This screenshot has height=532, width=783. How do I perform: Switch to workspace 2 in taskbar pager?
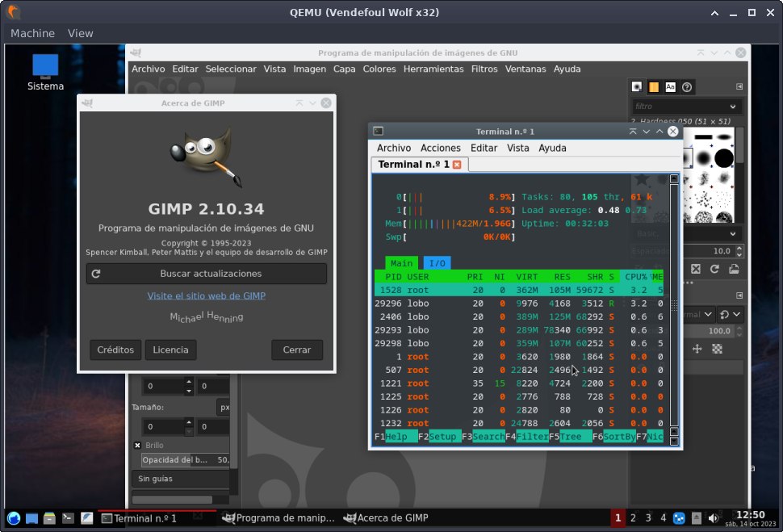point(633,518)
